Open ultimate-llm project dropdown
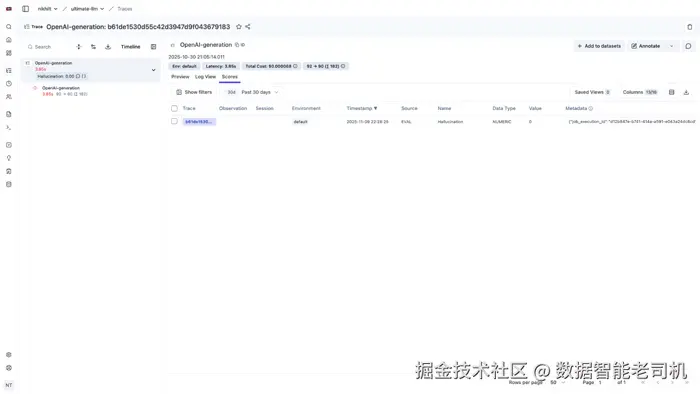 point(88,8)
